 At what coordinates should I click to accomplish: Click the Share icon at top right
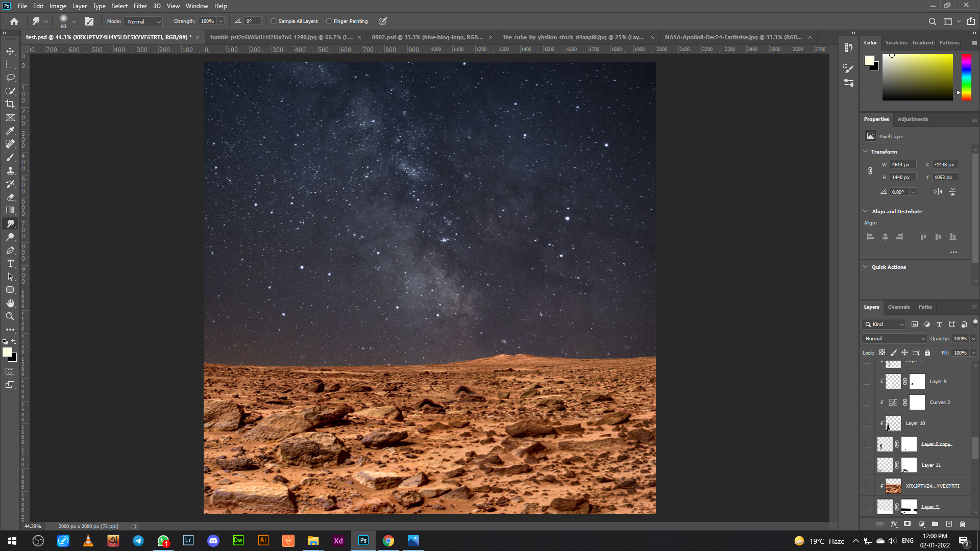click(x=971, y=21)
